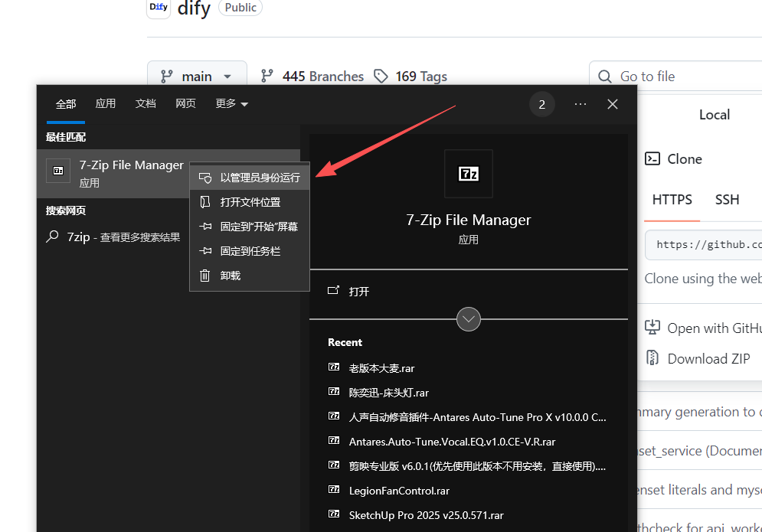Click the dify repository name on GitHub
Screen dimensions: 762x532
click(x=194, y=8)
